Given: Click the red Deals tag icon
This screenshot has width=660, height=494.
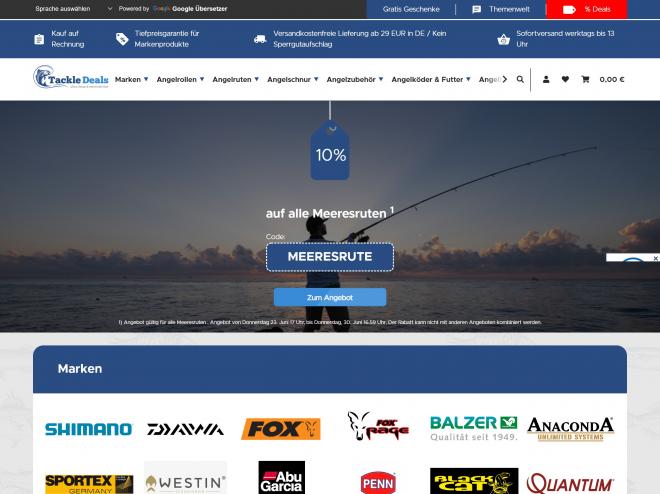Looking at the screenshot, I should point(569,9).
